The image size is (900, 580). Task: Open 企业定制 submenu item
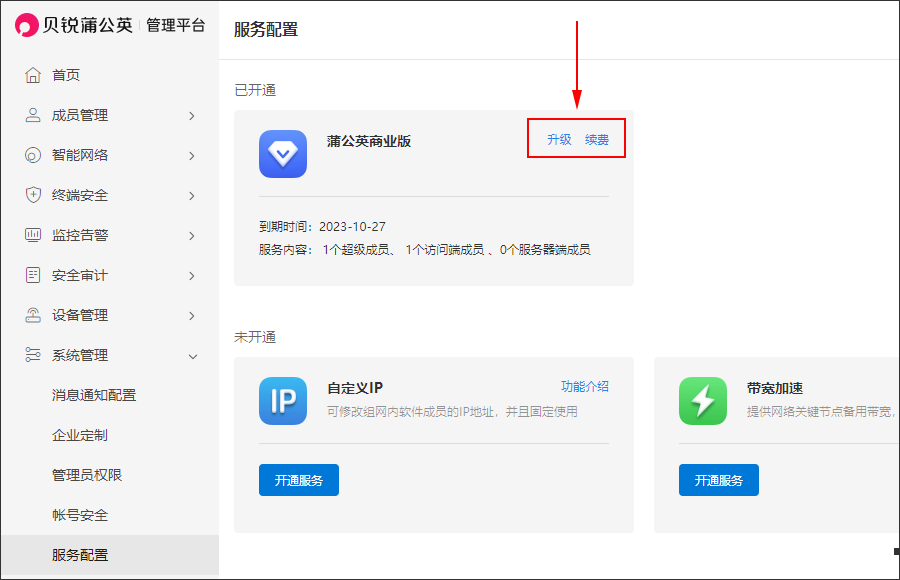[x=80, y=435]
